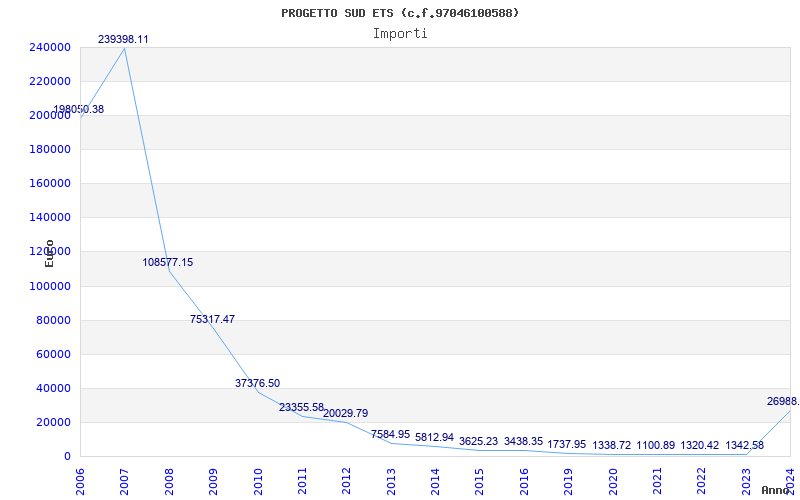Click the Euro y-axis title
The width and height of the screenshot is (800, 500).
pos(49,253)
